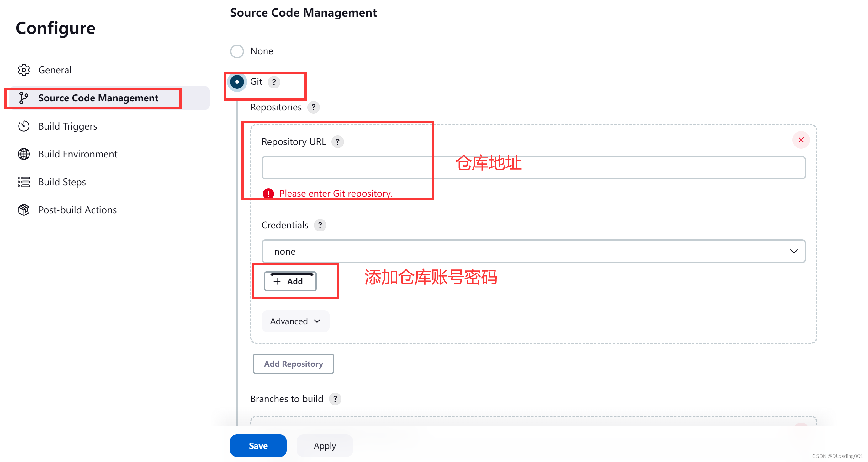Open the General settings section

coord(55,70)
